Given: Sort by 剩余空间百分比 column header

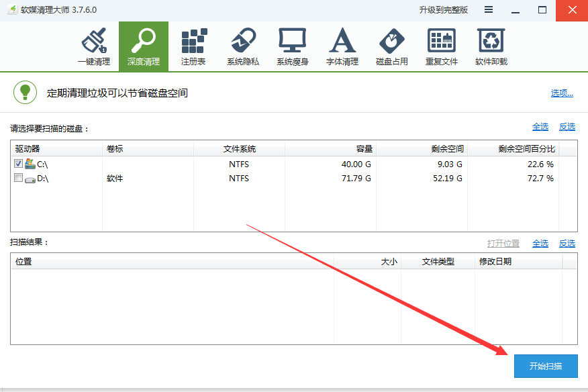Looking at the screenshot, I should [x=513, y=149].
